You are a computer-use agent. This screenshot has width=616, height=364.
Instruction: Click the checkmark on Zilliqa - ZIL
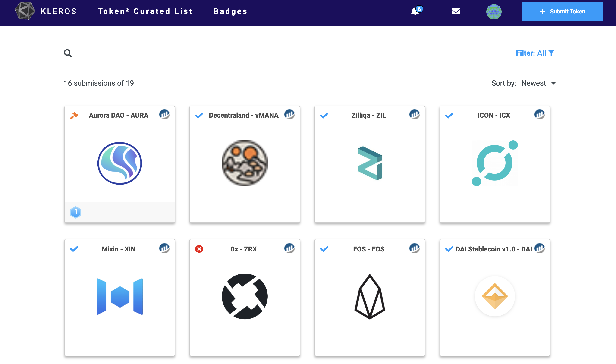[x=324, y=115]
